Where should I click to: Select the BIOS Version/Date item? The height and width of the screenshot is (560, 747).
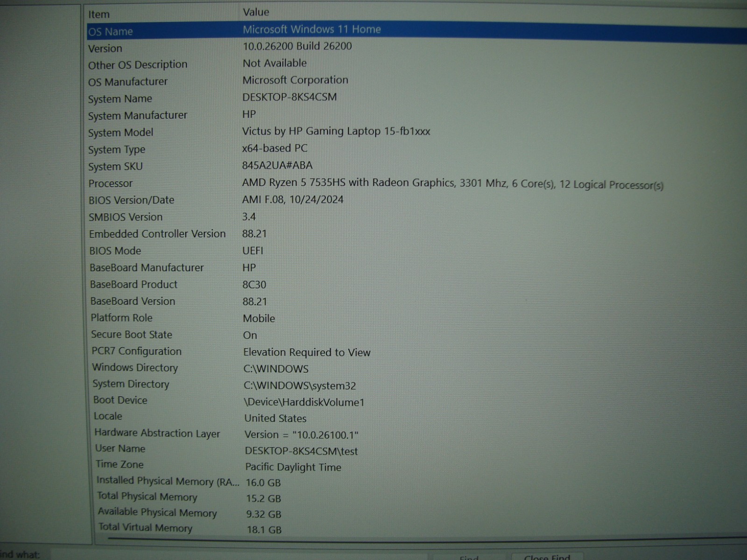pyautogui.click(x=131, y=200)
